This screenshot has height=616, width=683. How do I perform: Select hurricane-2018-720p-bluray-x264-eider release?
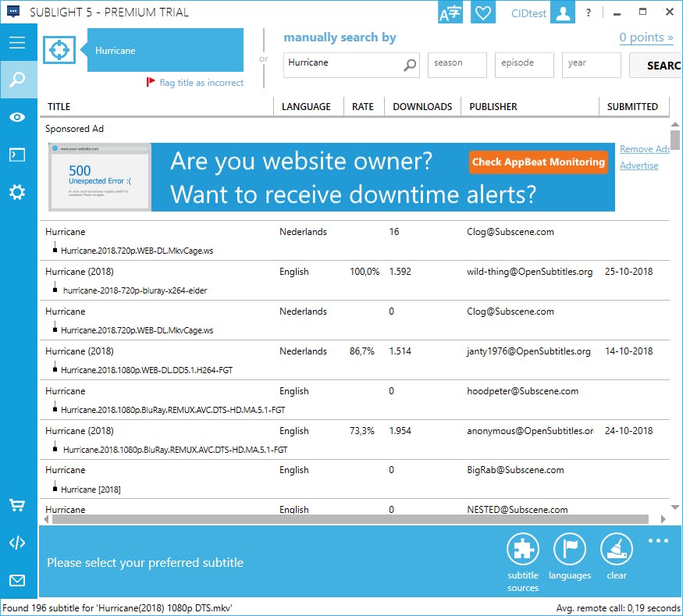point(135,290)
